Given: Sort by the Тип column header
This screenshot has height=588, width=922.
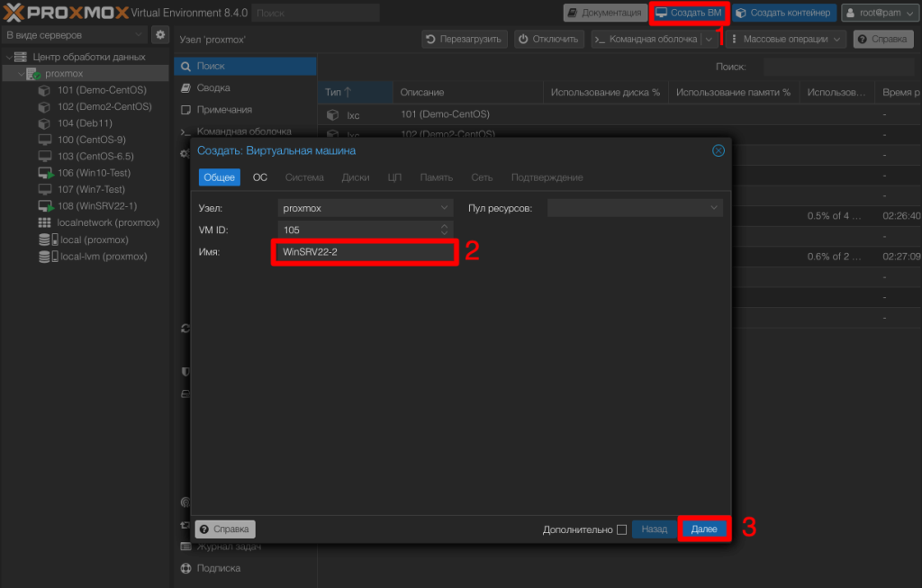Looking at the screenshot, I should coord(339,93).
